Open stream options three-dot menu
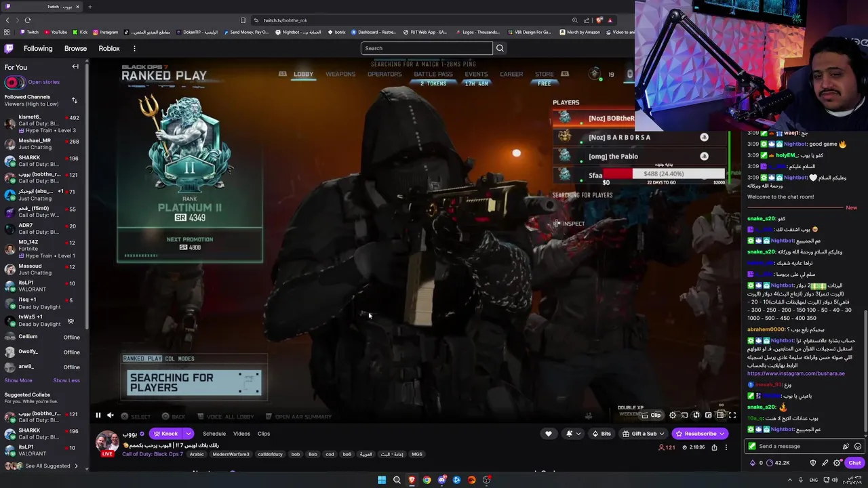The image size is (868, 488). [x=726, y=447]
